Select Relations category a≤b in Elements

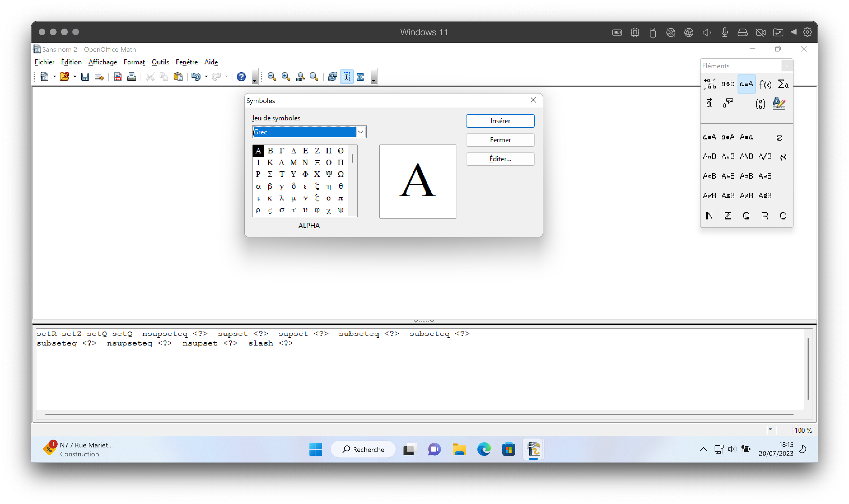tap(728, 84)
